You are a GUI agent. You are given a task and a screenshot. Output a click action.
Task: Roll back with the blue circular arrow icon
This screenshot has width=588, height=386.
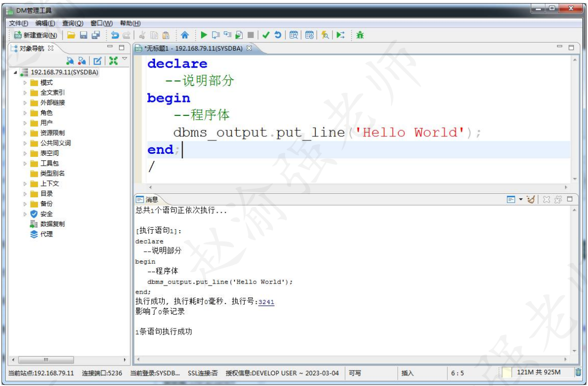278,35
